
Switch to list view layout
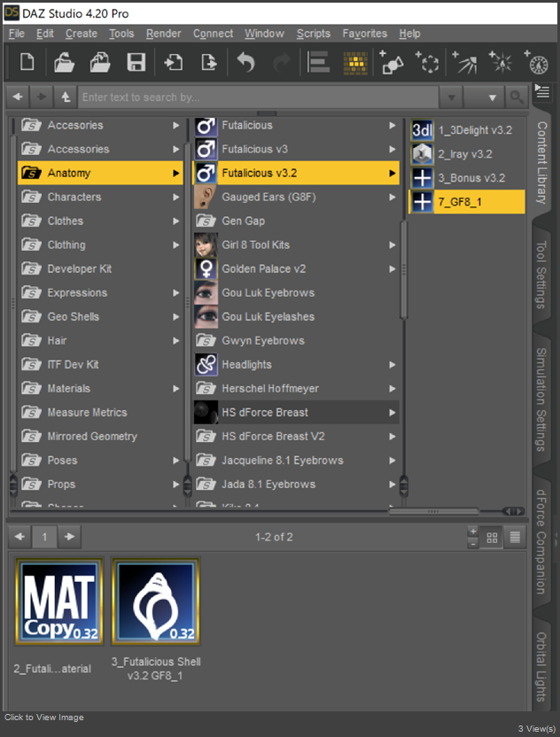click(x=516, y=537)
